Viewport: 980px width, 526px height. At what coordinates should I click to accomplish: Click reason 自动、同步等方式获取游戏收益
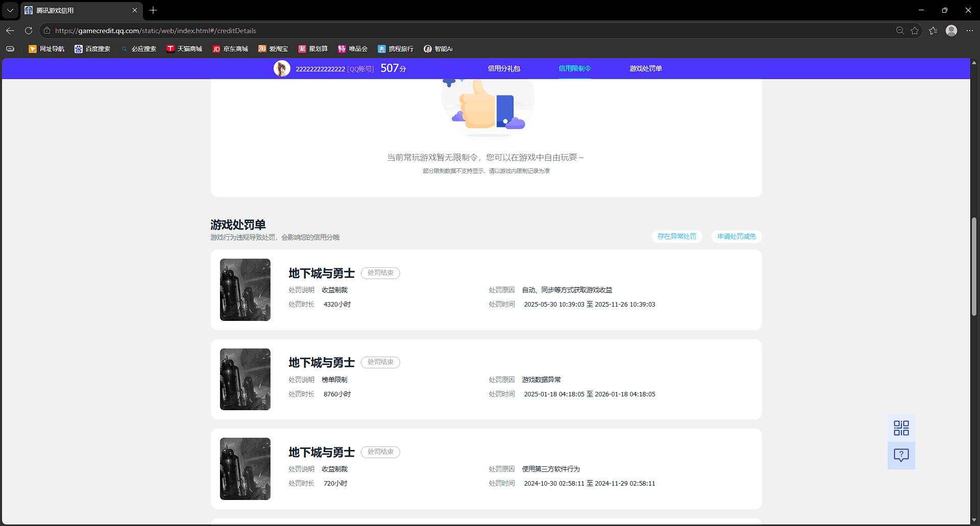point(567,290)
